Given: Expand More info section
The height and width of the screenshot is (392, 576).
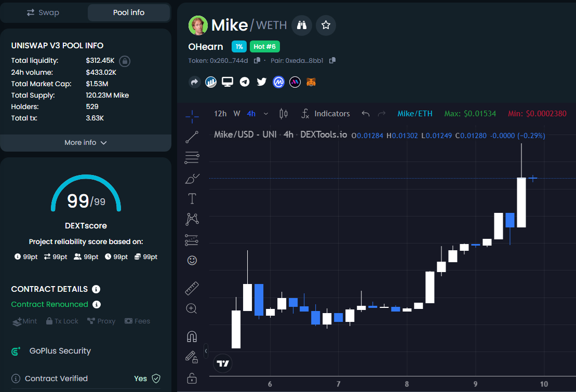Looking at the screenshot, I should (86, 143).
